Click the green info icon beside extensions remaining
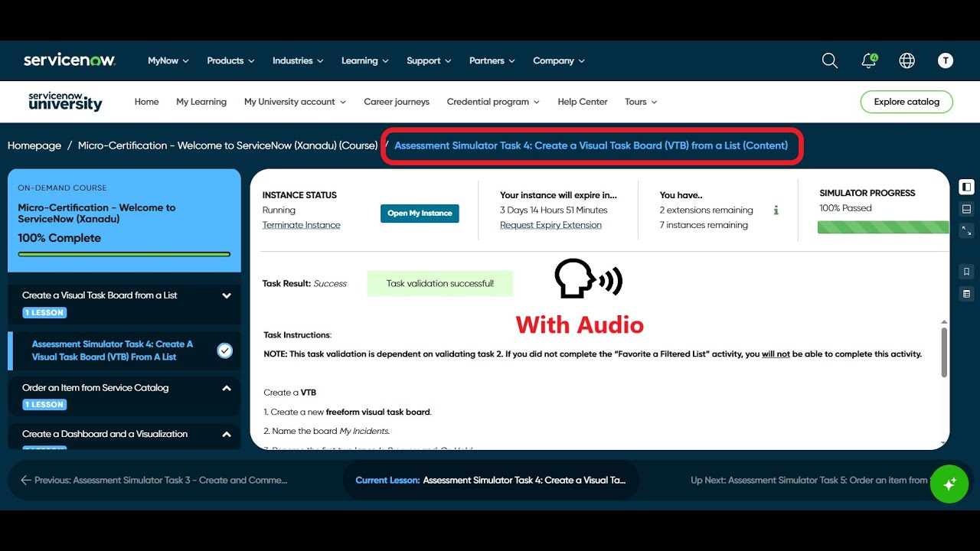 [776, 210]
